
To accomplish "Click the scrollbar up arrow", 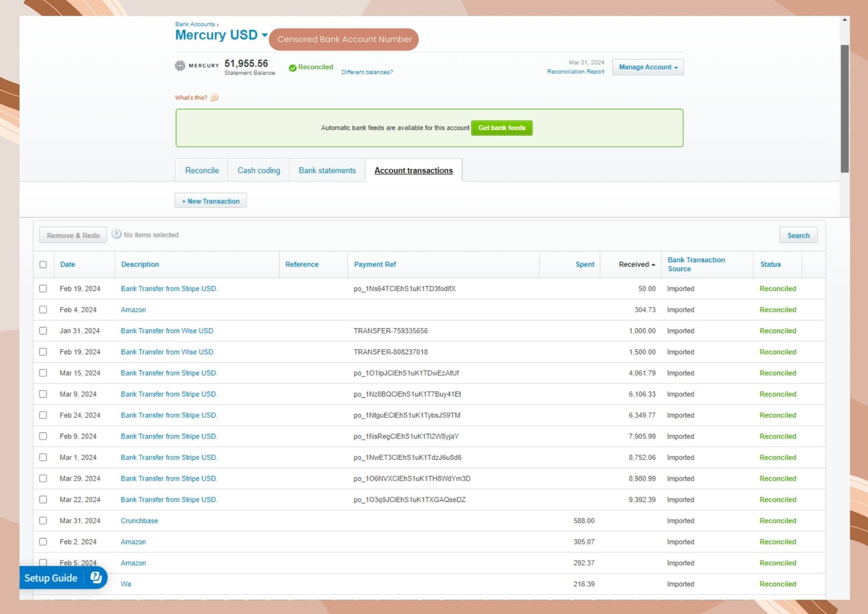I will tap(845, 20).
